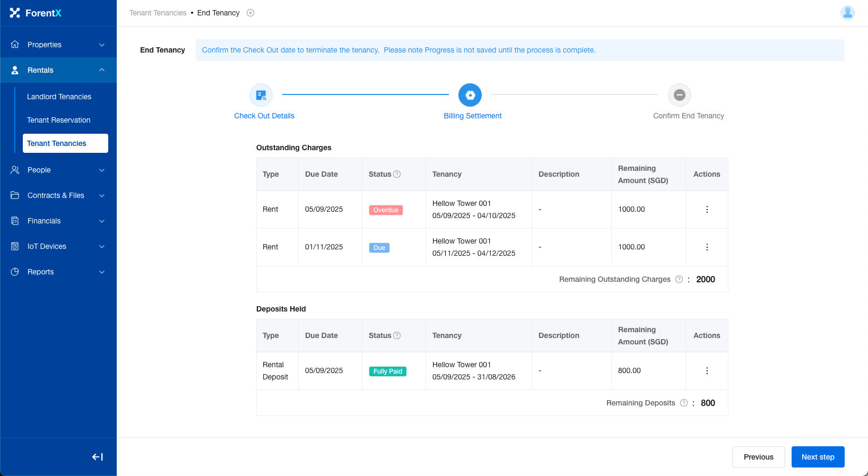Screen dimensions: 868x476
Task: Click the Check Out Details step icon
Action: 261,96
